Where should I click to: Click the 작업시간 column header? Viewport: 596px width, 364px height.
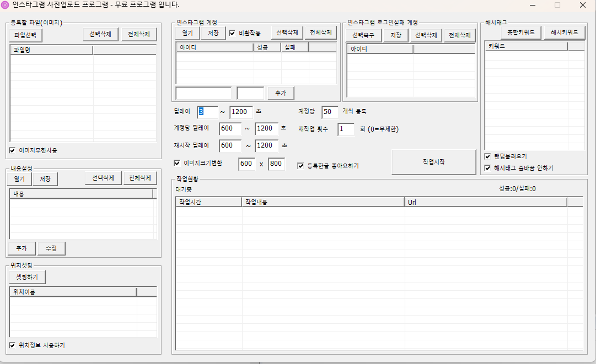208,202
